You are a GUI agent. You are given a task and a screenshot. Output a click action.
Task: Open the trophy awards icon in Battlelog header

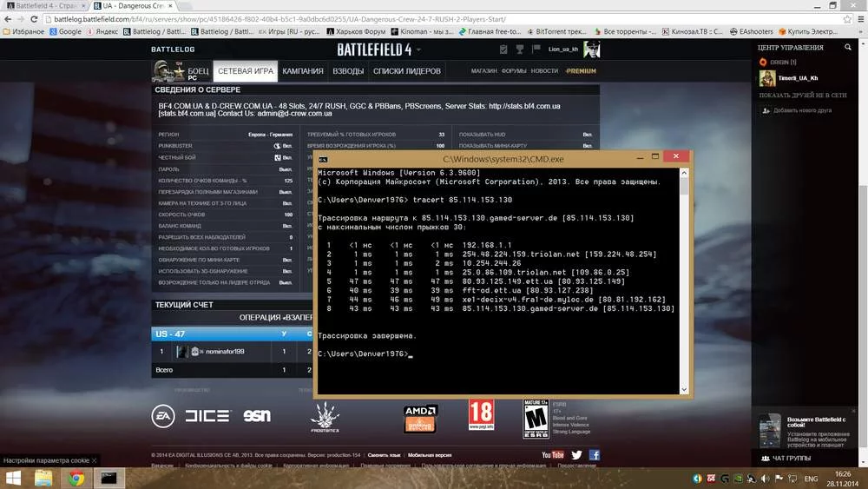520,50
